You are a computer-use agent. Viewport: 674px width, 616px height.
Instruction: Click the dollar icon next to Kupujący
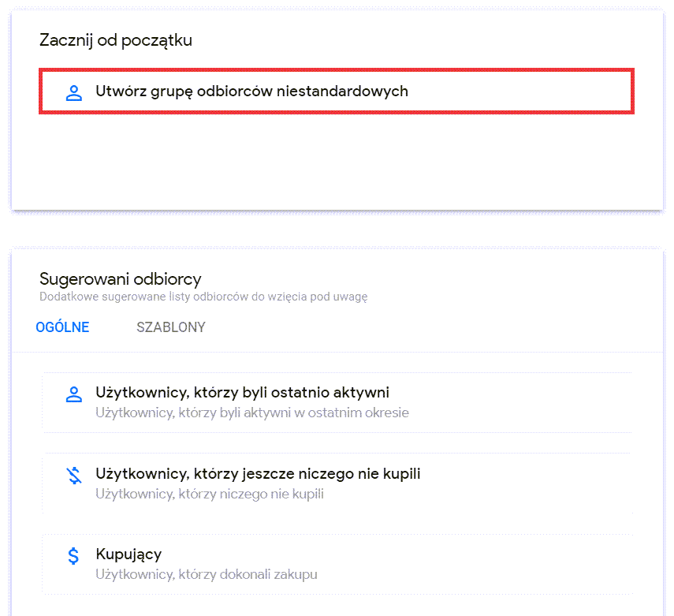tap(73, 556)
